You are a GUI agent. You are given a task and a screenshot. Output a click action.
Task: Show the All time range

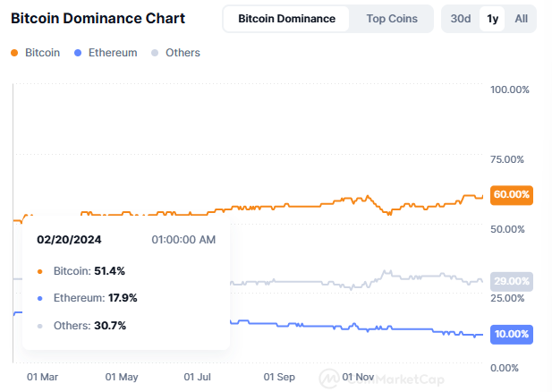[x=521, y=19]
